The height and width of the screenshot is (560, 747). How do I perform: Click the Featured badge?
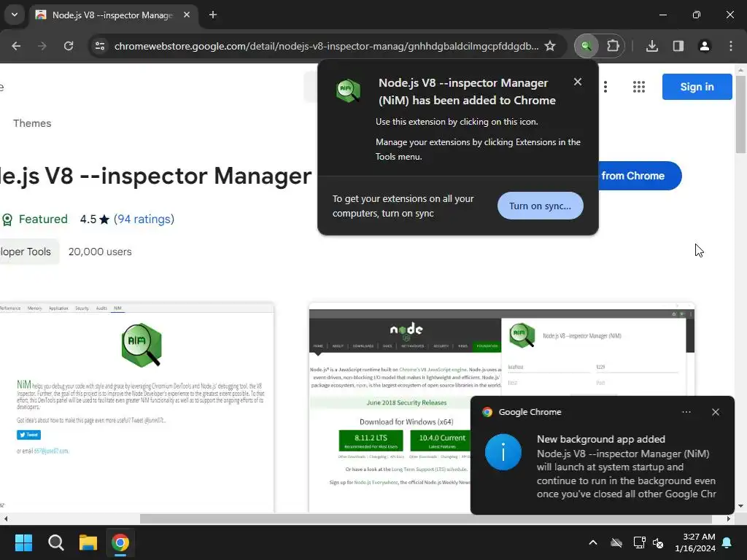[x=35, y=219]
